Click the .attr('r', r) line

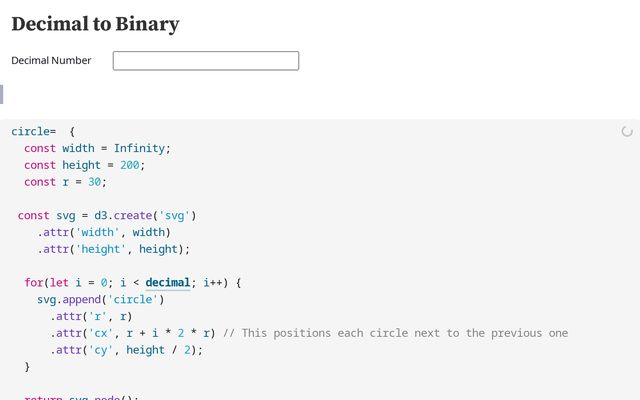click(92, 316)
